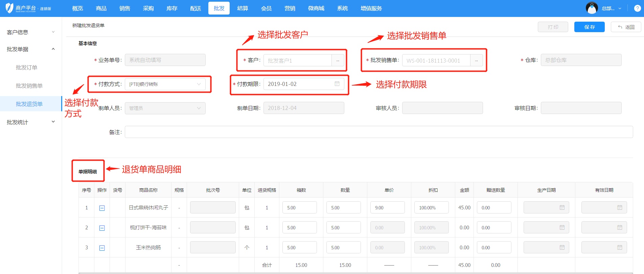Open 批发销售单 lookup ellipsis button

click(x=476, y=61)
